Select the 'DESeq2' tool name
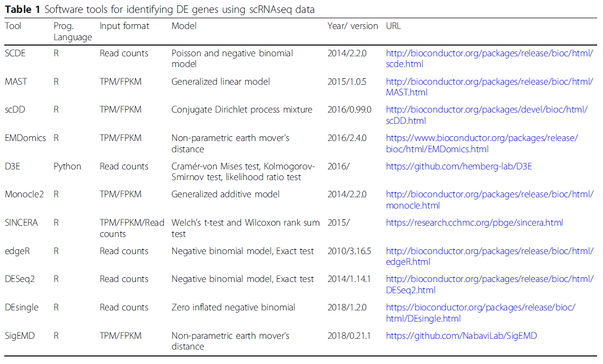This screenshot has width=603, height=364. [20, 279]
